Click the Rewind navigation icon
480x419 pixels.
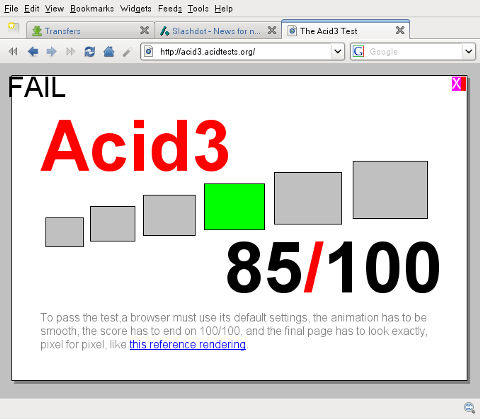point(13,52)
